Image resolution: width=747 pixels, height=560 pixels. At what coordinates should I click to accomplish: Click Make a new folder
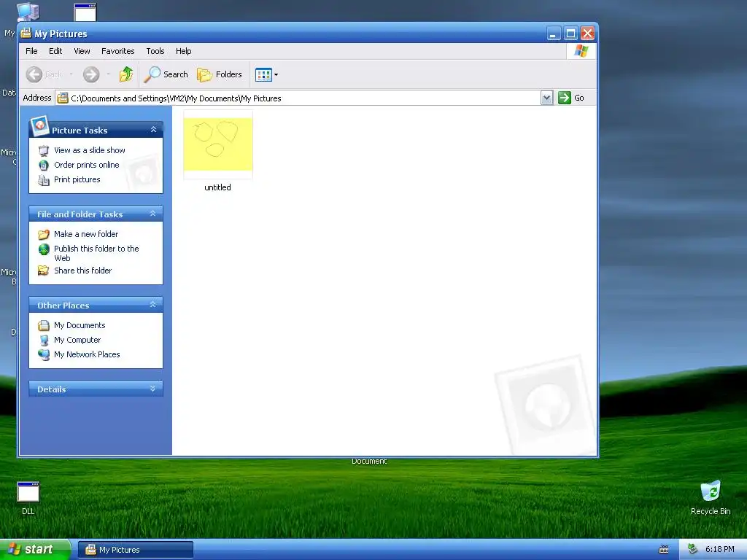click(x=86, y=234)
